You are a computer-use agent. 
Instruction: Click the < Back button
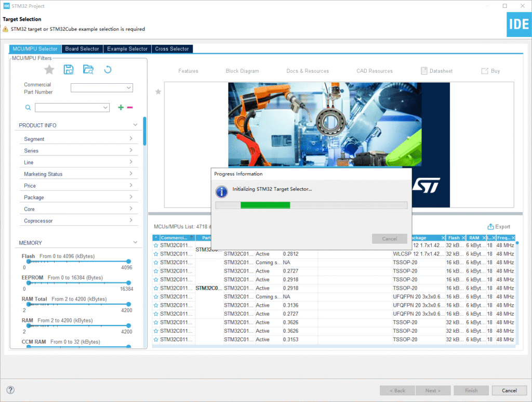[397, 391]
